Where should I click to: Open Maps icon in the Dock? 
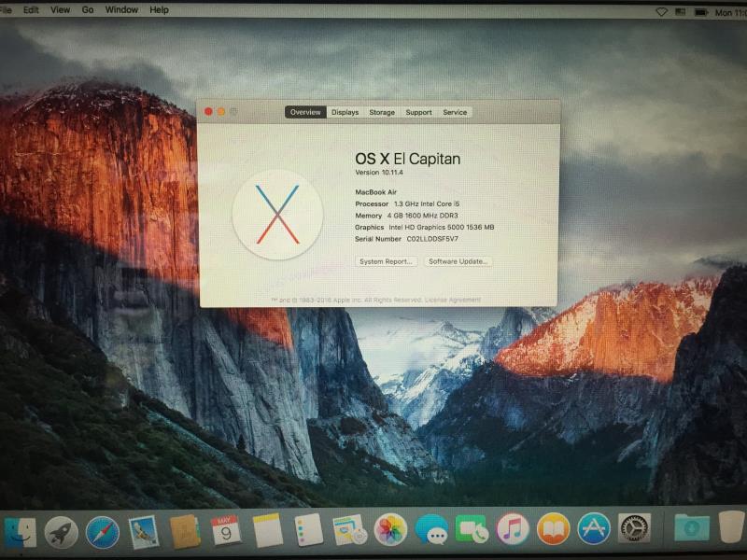(x=349, y=529)
